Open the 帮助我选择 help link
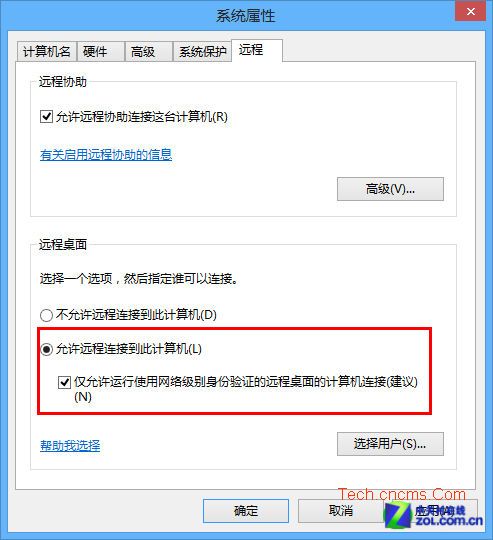493x540 pixels. pyautogui.click(x=70, y=446)
